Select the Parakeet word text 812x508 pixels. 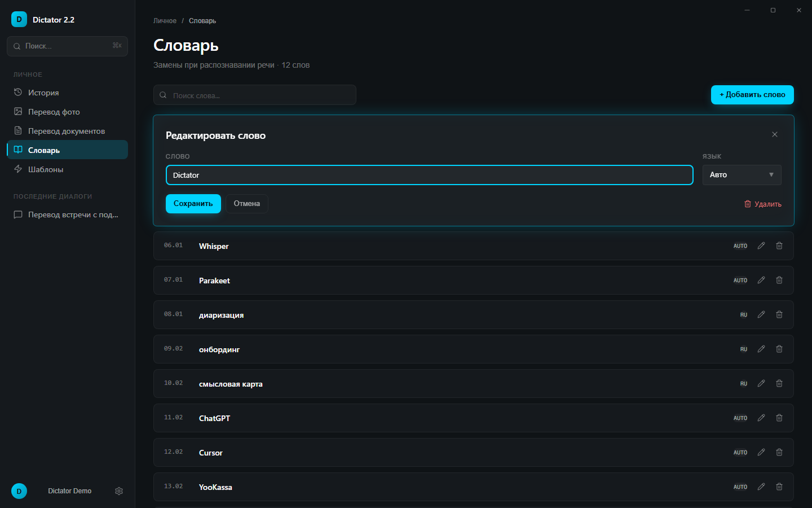(214, 281)
